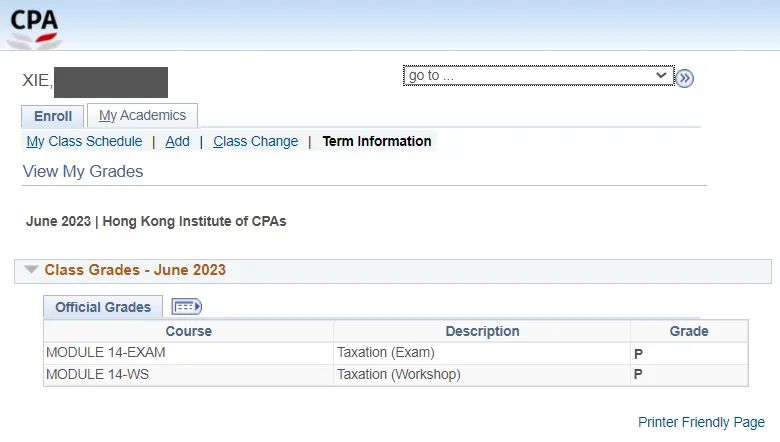The height and width of the screenshot is (442, 780).
Task: Open the 'go to ...' dropdown
Action: tap(539, 76)
